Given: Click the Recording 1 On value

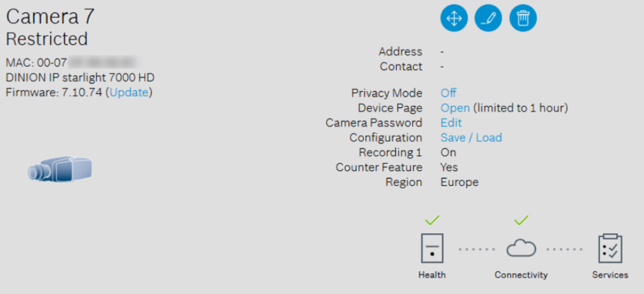Looking at the screenshot, I should 448,152.
